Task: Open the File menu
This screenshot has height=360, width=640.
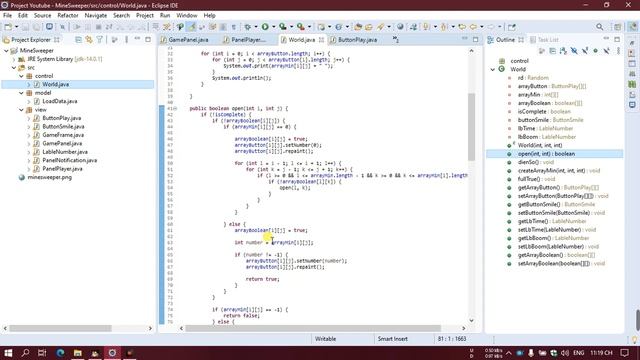Action: 7,16
